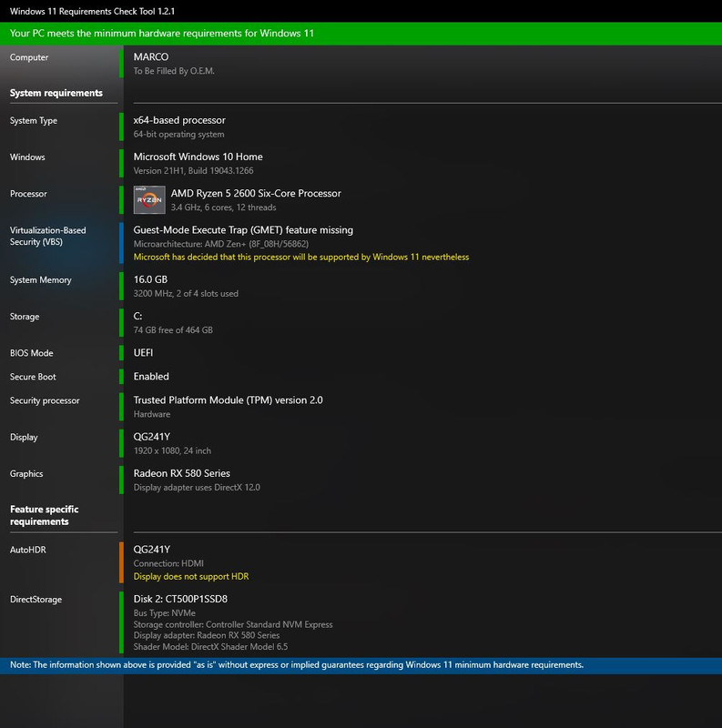The image size is (722, 728).
Task: Select '1920 x 1080, 24 inch' text
Action: point(172,450)
